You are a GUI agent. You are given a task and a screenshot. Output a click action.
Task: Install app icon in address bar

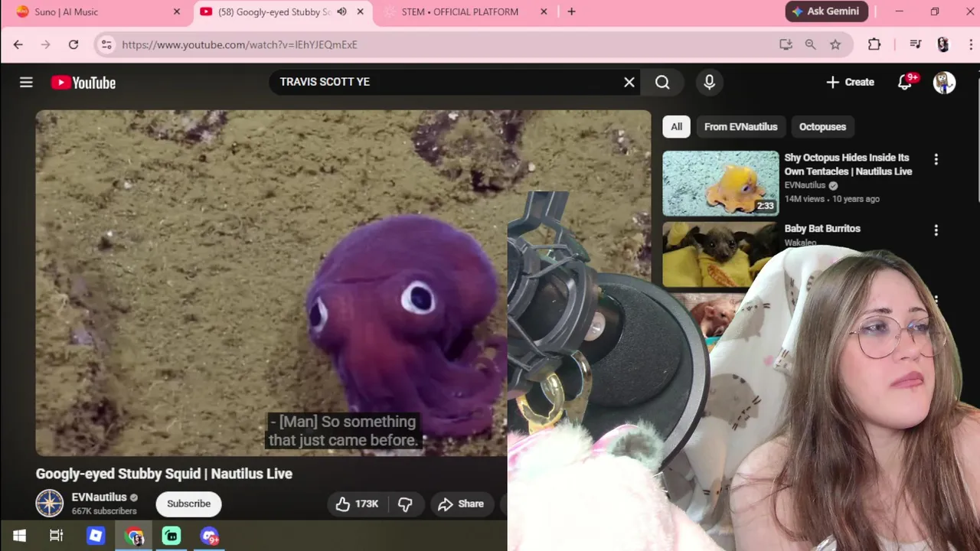pos(786,44)
